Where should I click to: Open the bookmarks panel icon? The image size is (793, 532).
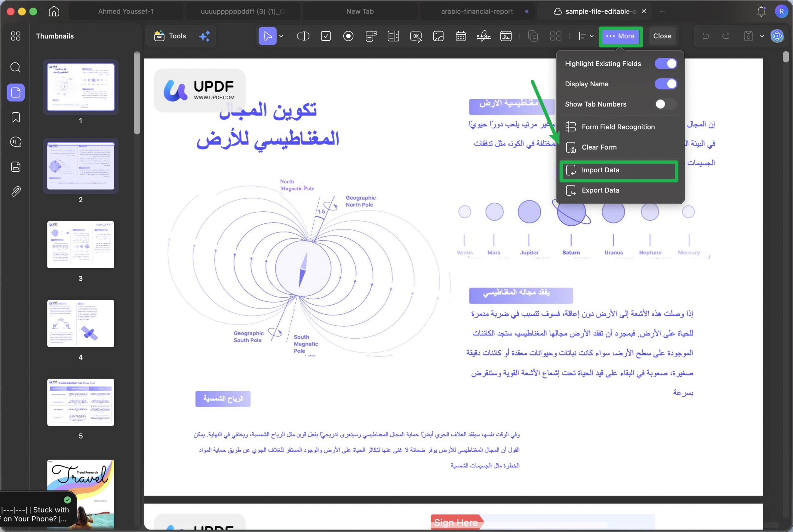click(15, 117)
